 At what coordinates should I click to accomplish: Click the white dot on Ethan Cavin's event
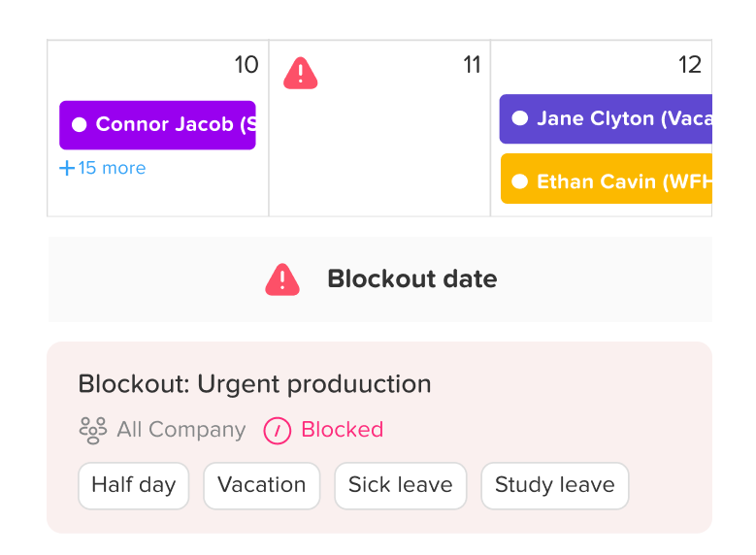pyautogui.click(x=520, y=181)
